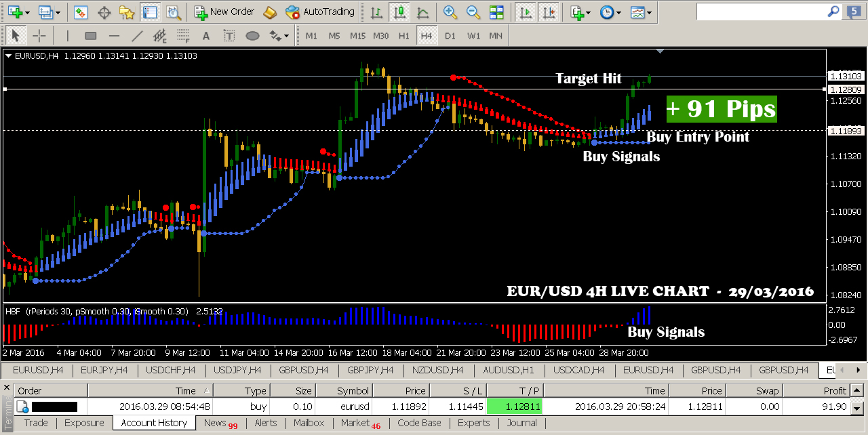Select the Trendline tool
This screenshot has height=435, width=868.
137,35
